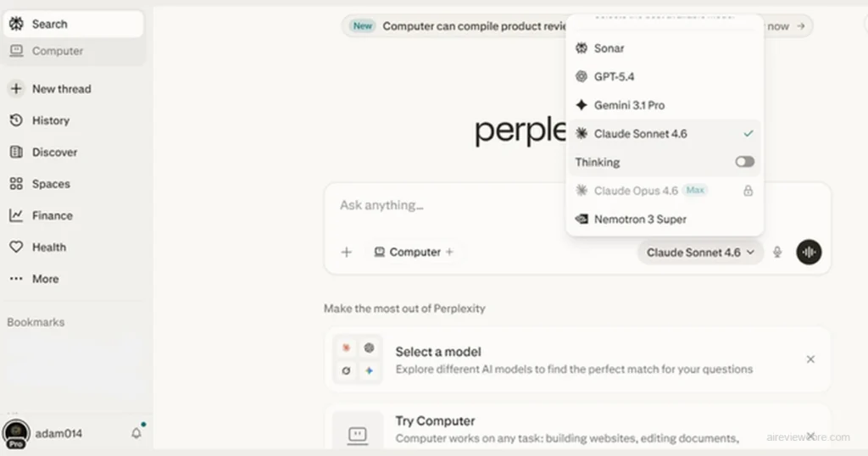
Task: Open the Finance chart icon
Action: click(x=16, y=215)
